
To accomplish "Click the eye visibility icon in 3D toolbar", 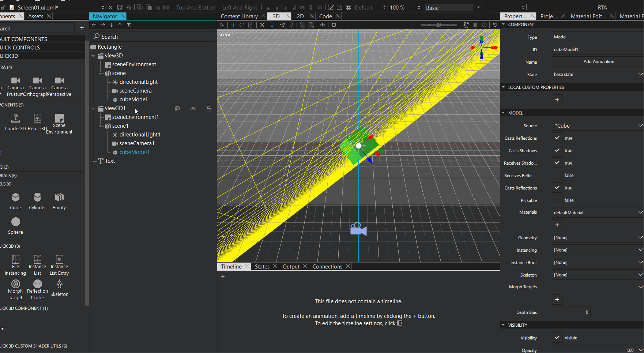I will pyautogui.click(x=323, y=25).
